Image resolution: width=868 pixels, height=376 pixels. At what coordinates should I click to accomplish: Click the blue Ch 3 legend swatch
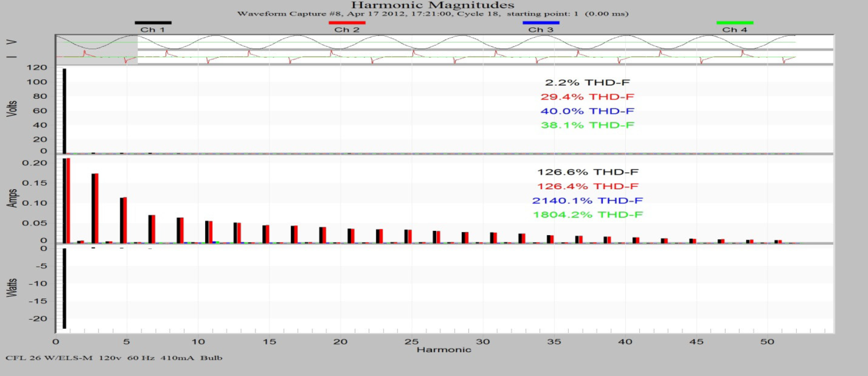pyautogui.click(x=540, y=23)
